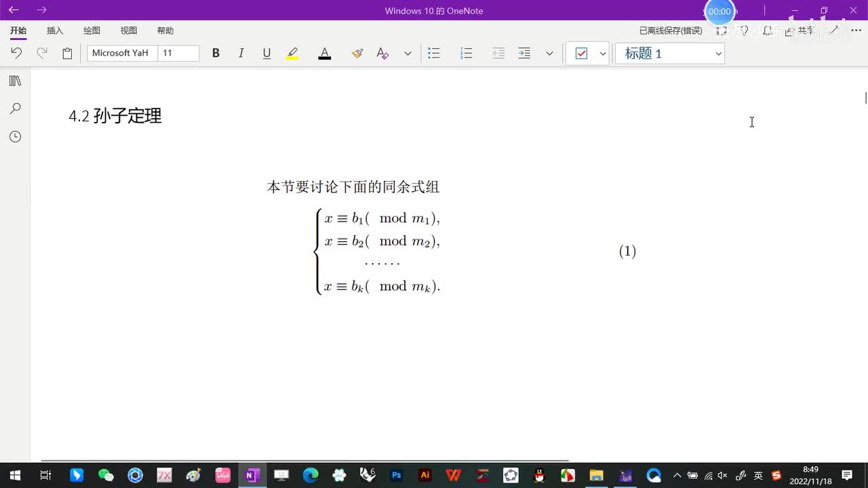Expand more font formatting options

[408, 53]
